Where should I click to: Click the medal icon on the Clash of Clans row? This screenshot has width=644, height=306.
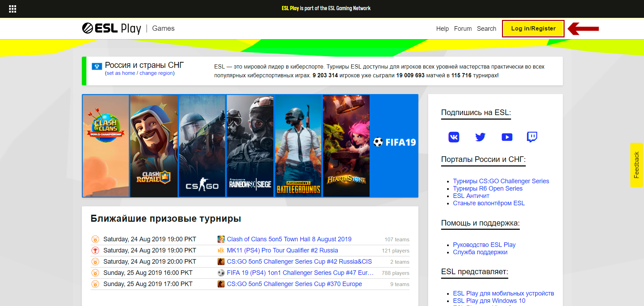click(95, 239)
